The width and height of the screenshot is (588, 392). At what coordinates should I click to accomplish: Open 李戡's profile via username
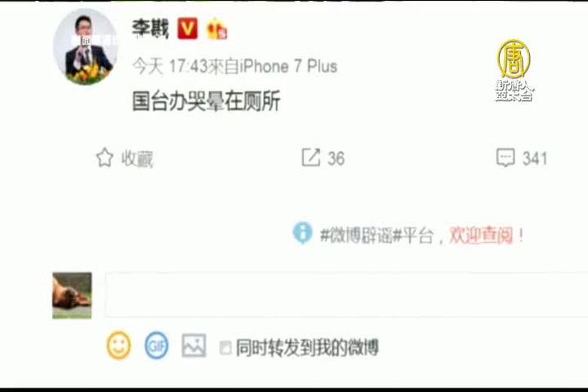coord(150,29)
